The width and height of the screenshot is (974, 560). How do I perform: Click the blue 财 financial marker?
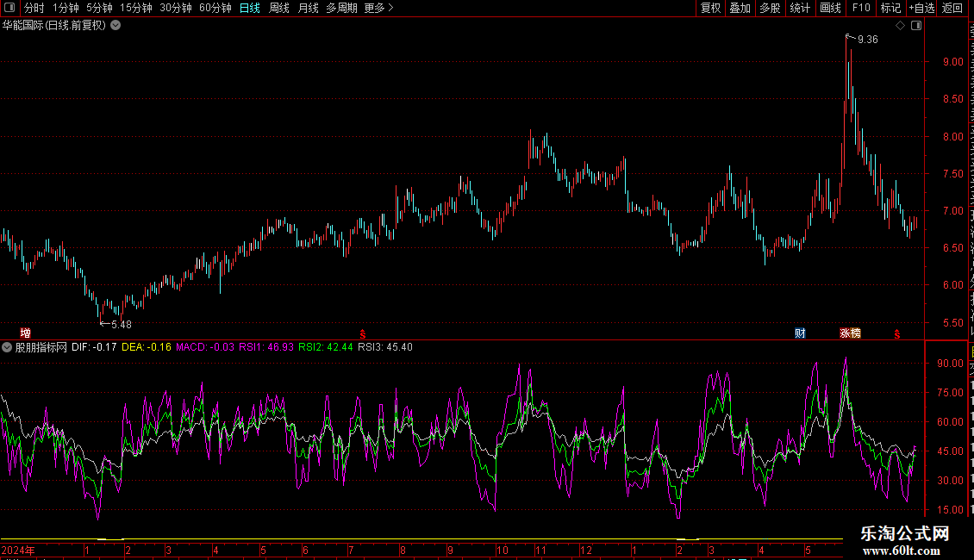(800, 333)
